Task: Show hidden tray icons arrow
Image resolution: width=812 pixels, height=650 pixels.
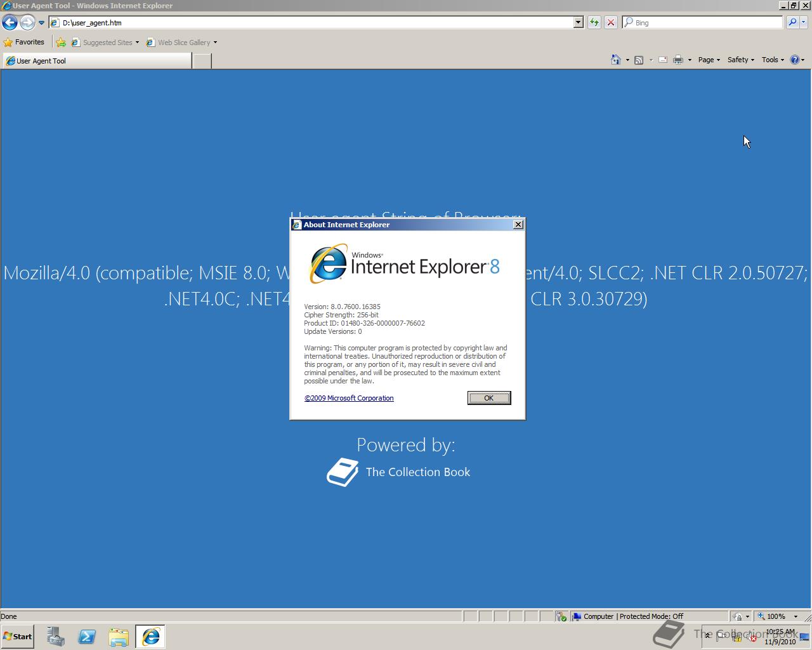Action: (x=707, y=635)
